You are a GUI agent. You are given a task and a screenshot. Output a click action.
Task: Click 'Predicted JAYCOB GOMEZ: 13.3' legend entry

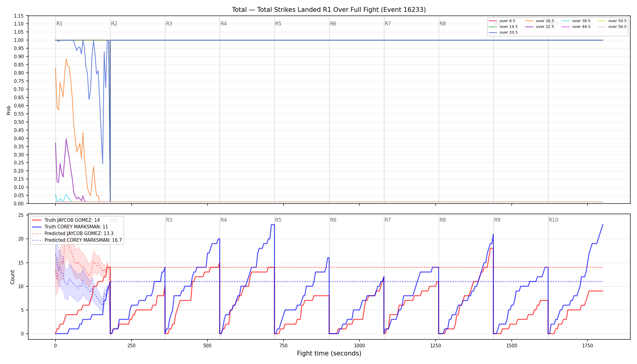click(x=73, y=234)
